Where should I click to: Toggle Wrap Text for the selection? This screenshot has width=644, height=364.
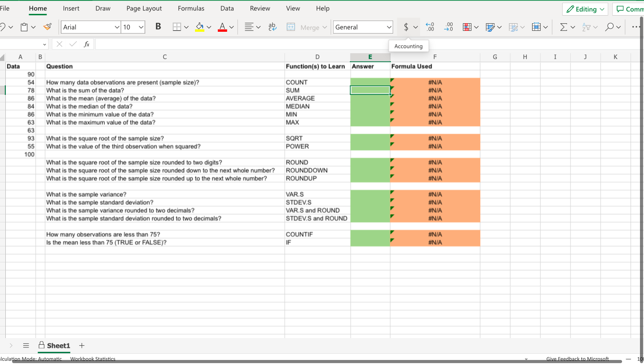[272, 27]
